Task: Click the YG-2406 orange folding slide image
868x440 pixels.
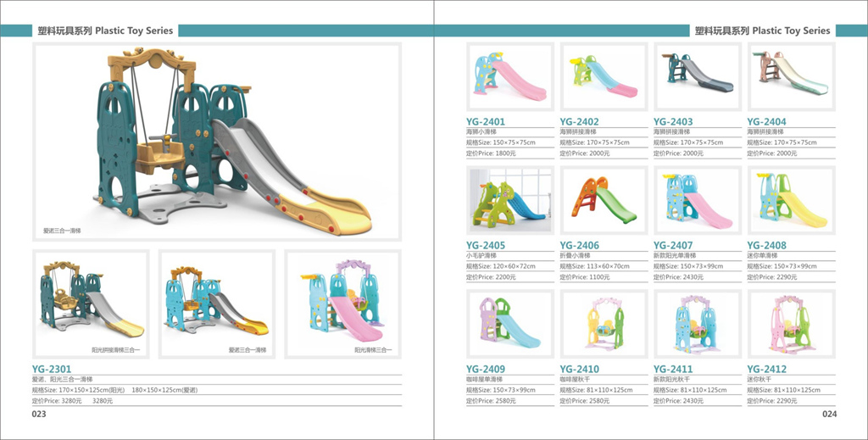Action: tap(604, 200)
